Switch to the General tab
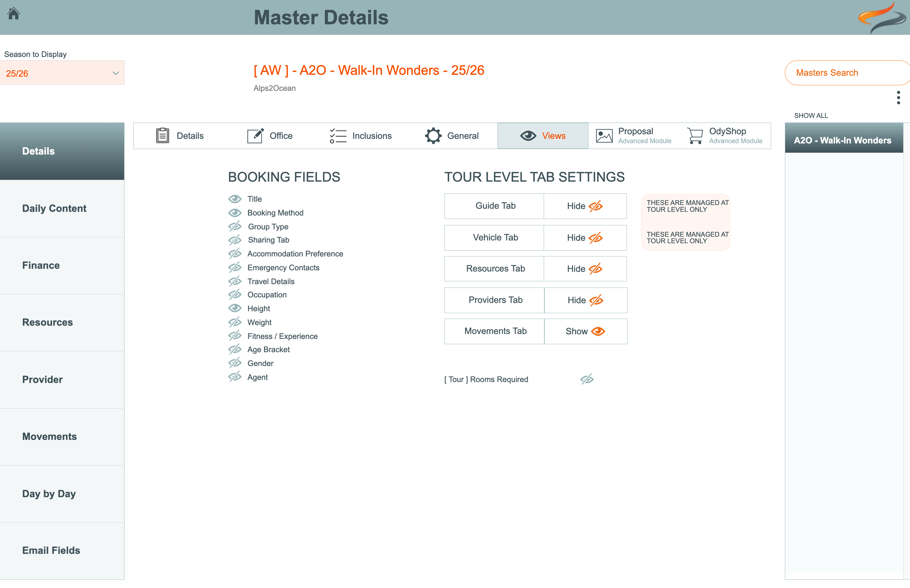This screenshot has width=910, height=588. 452,135
